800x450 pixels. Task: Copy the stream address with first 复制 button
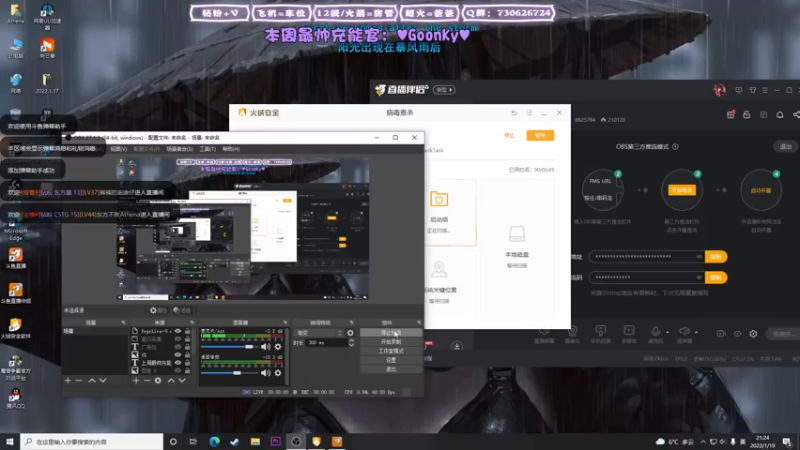pos(716,257)
